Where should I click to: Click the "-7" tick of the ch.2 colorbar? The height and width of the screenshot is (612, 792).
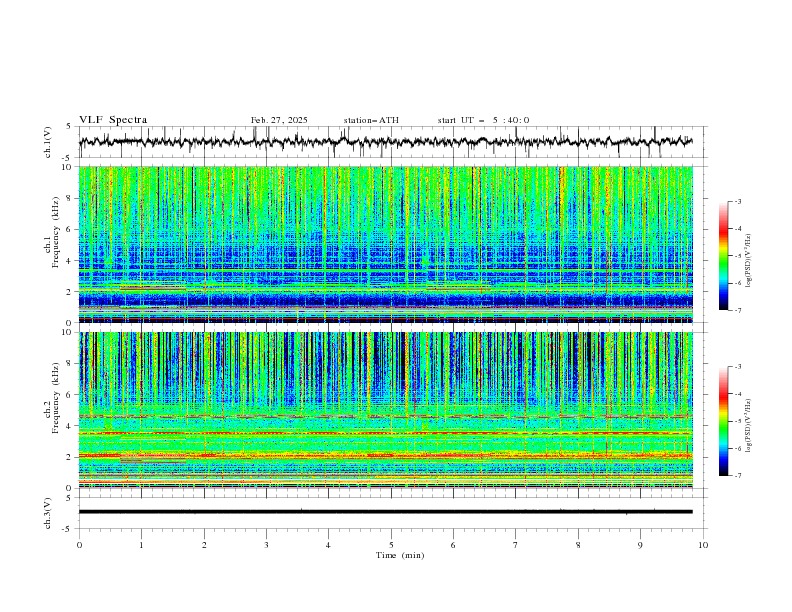(737, 476)
